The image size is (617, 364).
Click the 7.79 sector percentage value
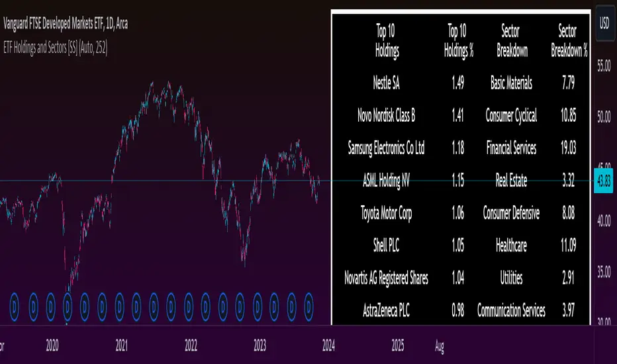(x=568, y=83)
